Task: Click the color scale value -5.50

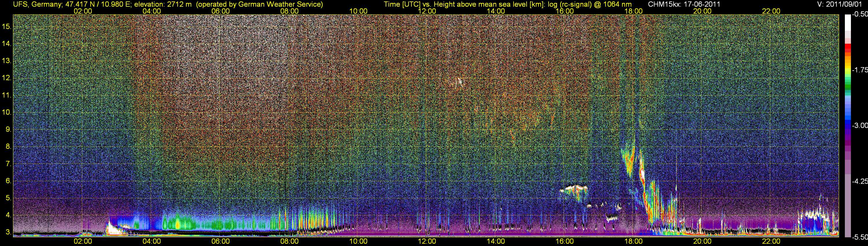Action: (x=860, y=237)
